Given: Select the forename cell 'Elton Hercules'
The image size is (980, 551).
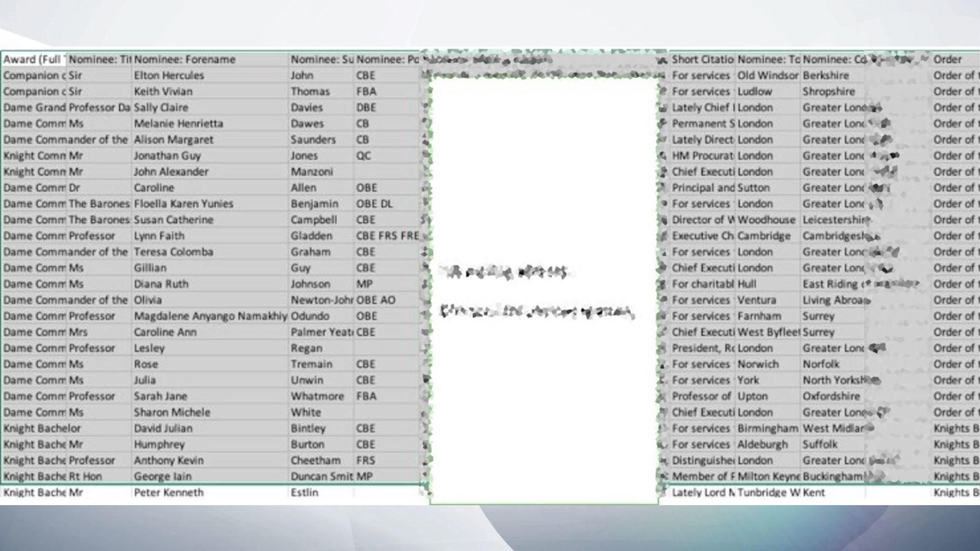Looking at the screenshot, I should 210,75.
